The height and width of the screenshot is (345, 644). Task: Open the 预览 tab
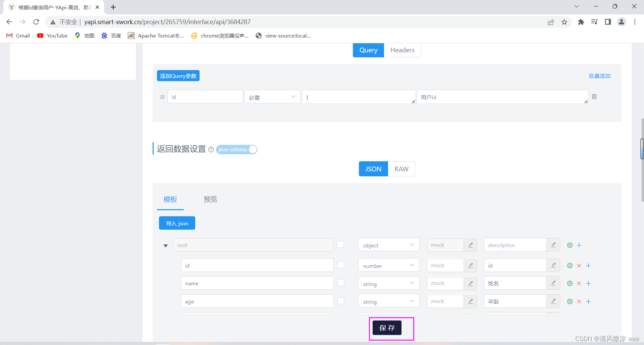pos(211,199)
